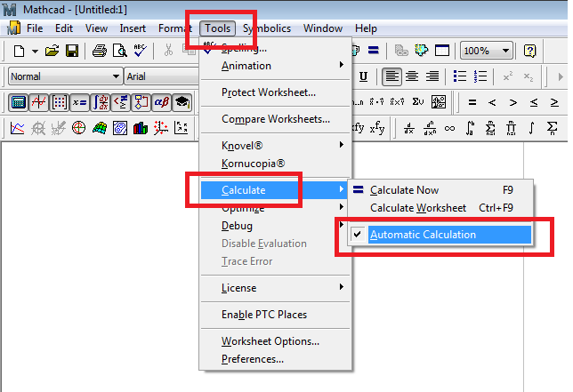Toggle underline text formatting
This screenshot has width=573, height=392.
pyautogui.click(x=363, y=76)
